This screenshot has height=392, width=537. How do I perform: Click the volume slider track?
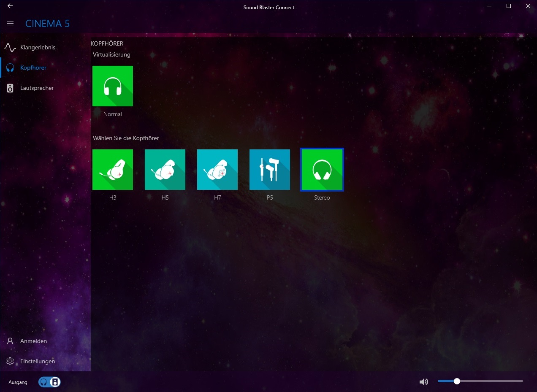pos(480,381)
